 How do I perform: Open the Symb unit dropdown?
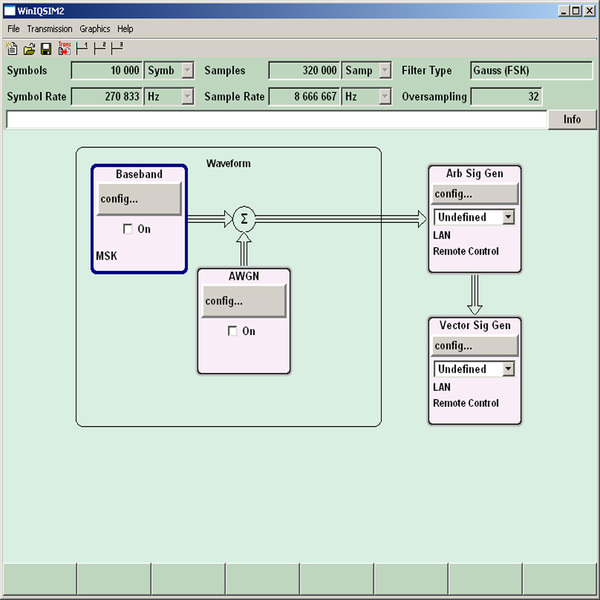(187, 70)
